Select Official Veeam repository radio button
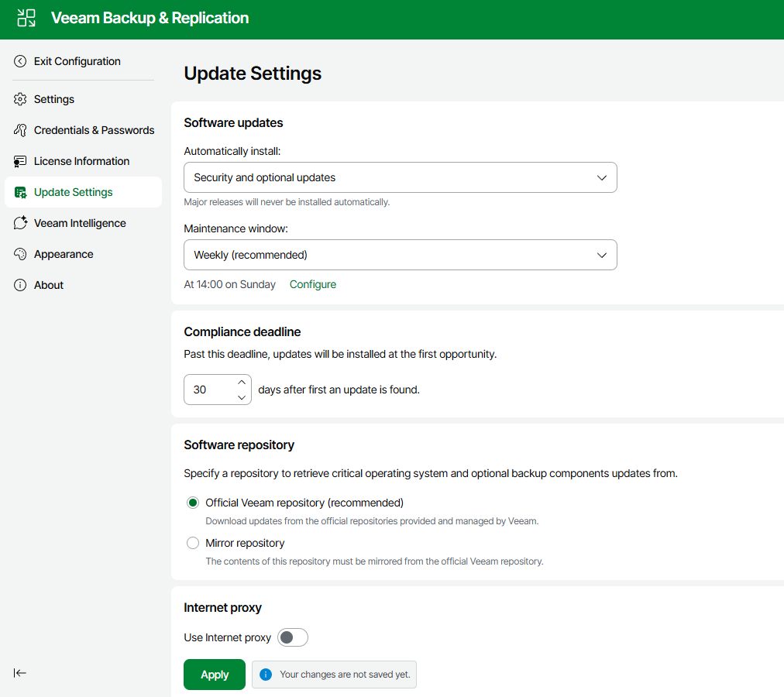The width and height of the screenshot is (784, 697). [x=192, y=503]
